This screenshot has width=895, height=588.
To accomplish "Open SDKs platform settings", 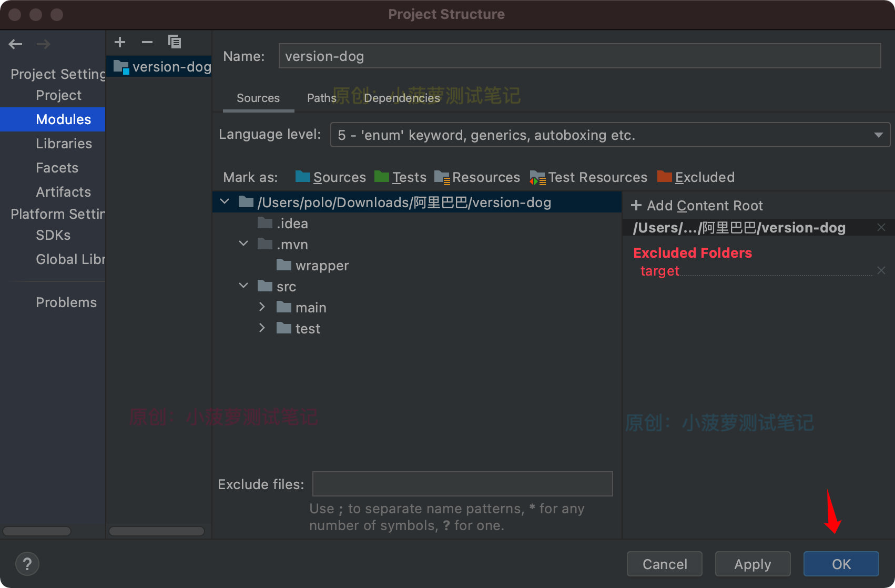I will click(53, 235).
